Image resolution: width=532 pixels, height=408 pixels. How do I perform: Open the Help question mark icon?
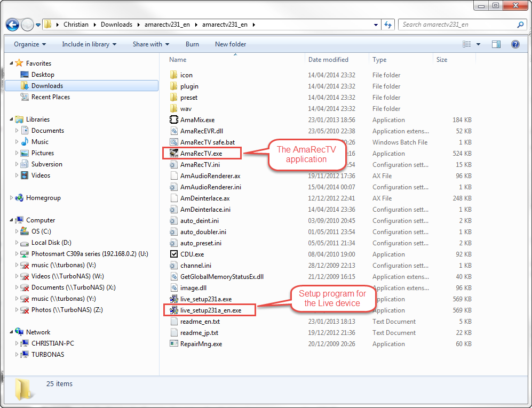[515, 44]
